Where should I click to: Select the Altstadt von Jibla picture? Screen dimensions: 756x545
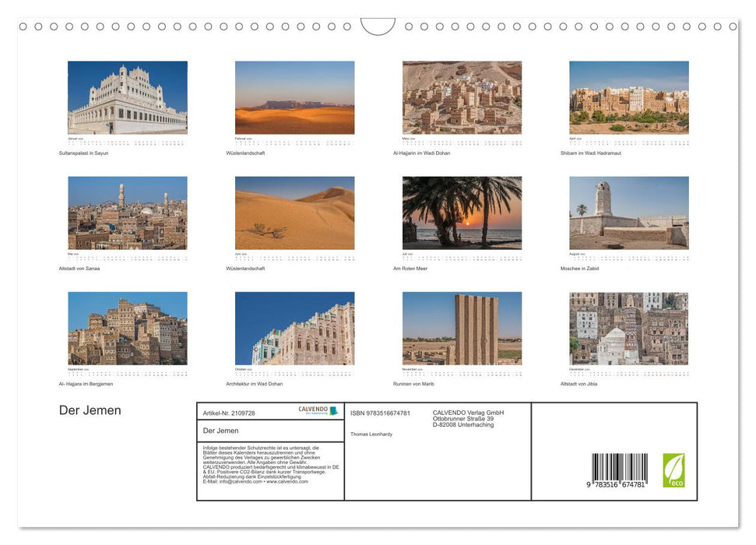point(628,328)
